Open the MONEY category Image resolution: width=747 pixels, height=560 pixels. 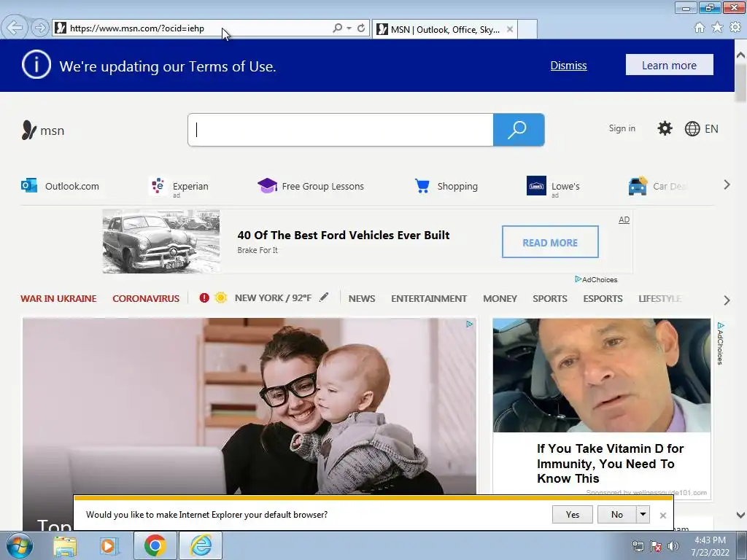[500, 298]
